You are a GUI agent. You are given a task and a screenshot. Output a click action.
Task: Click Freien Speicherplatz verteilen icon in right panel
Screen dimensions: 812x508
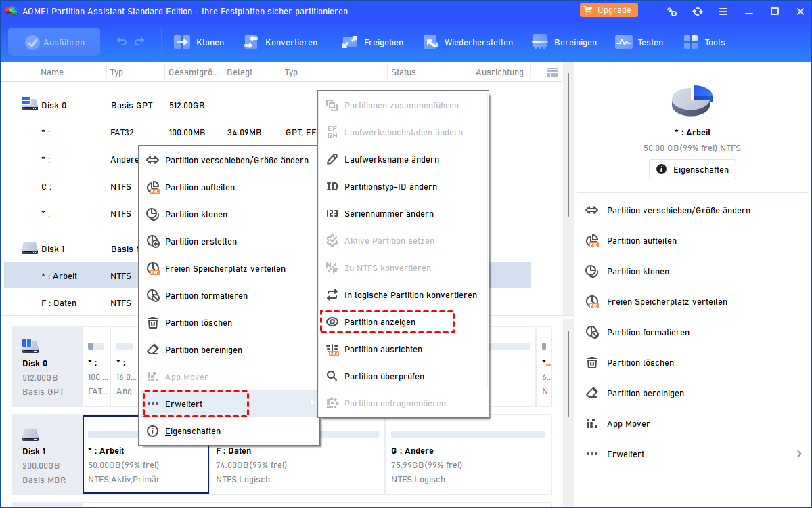point(592,302)
